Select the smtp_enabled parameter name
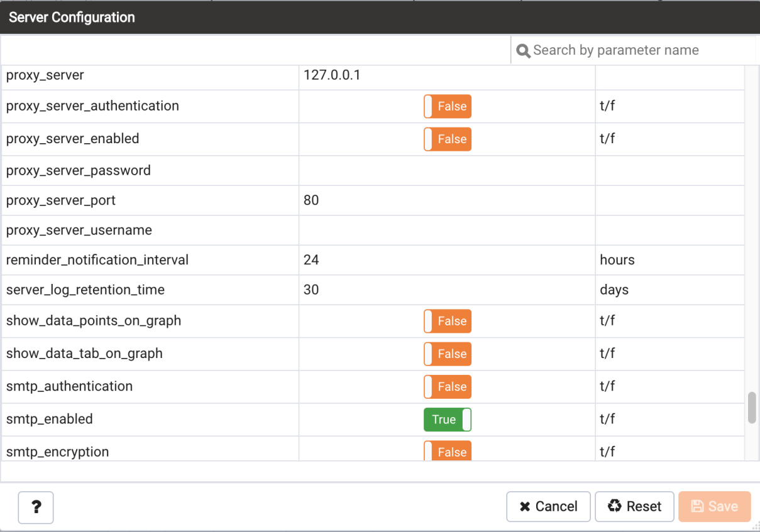760x532 pixels. (x=50, y=419)
